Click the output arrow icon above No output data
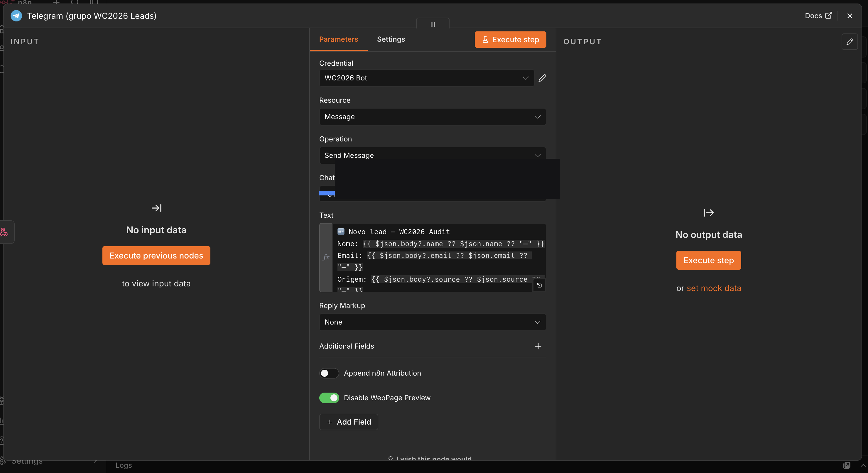Screen dimensions: 868x473 (x=708, y=212)
